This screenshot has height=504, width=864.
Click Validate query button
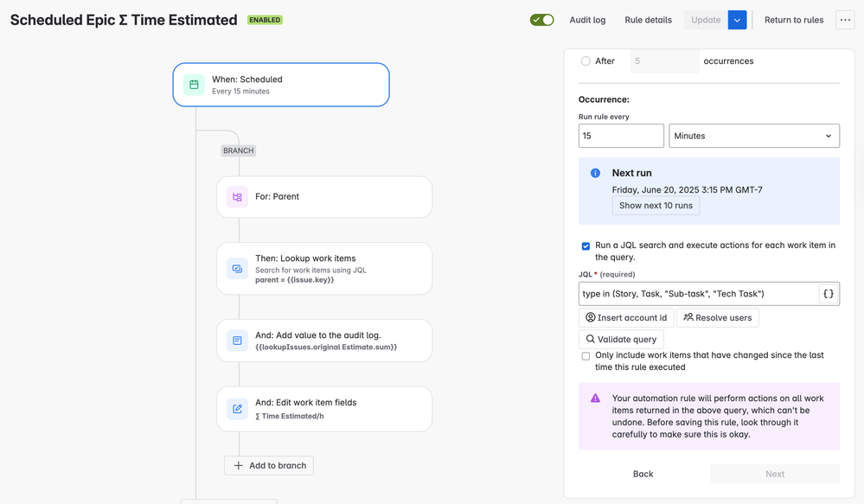click(621, 339)
